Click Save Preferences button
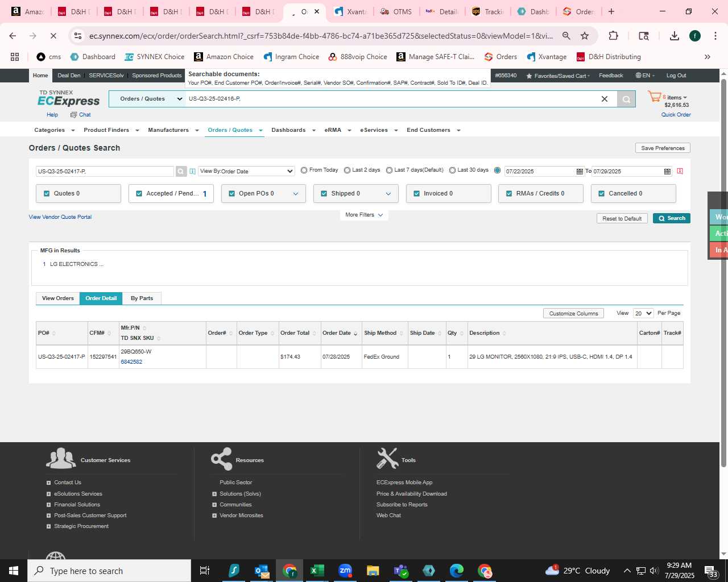Image resolution: width=728 pixels, height=582 pixels. pyautogui.click(x=663, y=148)
